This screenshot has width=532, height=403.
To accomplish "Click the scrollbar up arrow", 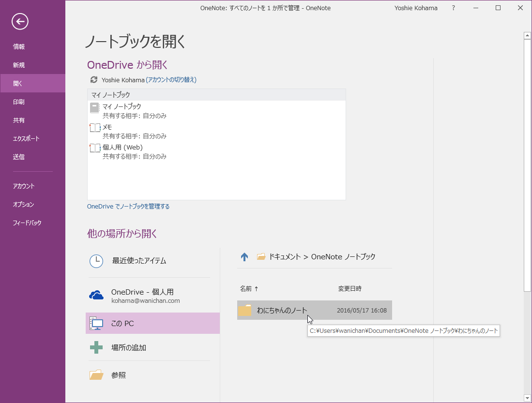I will click(527, 35).
